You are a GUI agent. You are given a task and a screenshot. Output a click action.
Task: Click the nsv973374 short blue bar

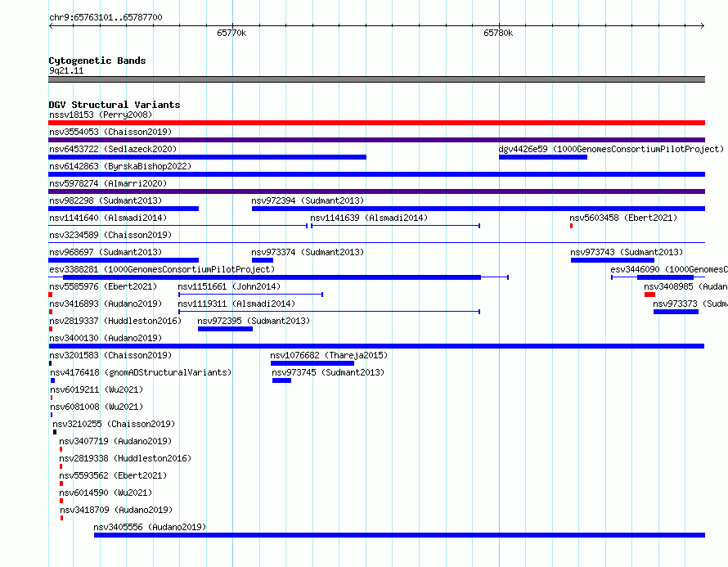pyautogui.click(x=263, y=260)
